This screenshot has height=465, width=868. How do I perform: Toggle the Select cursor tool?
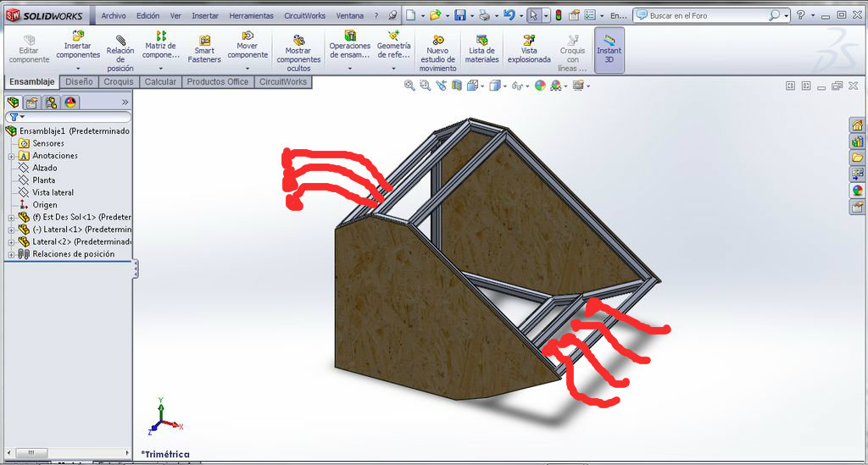tap(533, 15)
